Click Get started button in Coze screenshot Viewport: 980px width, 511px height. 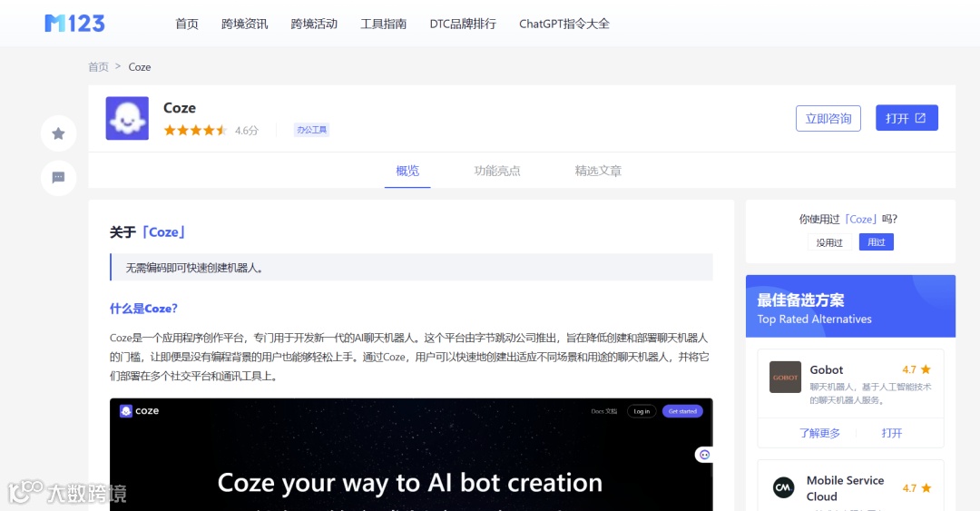(x=682, y=411)
